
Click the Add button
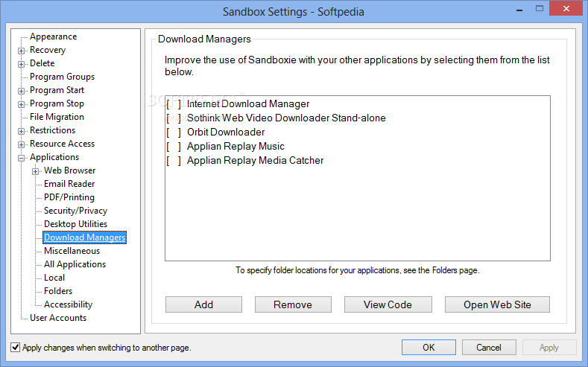(x=203, y=304)
